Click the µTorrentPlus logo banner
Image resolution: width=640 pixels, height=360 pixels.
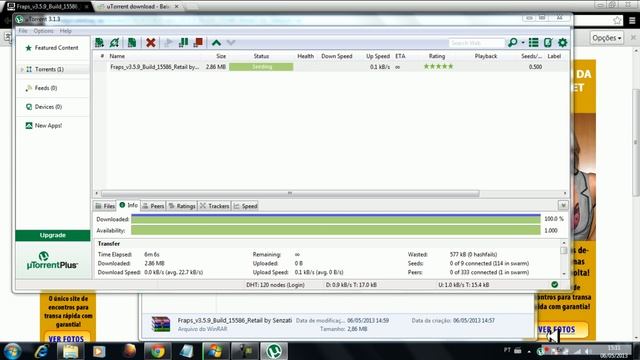pos(53,260)
